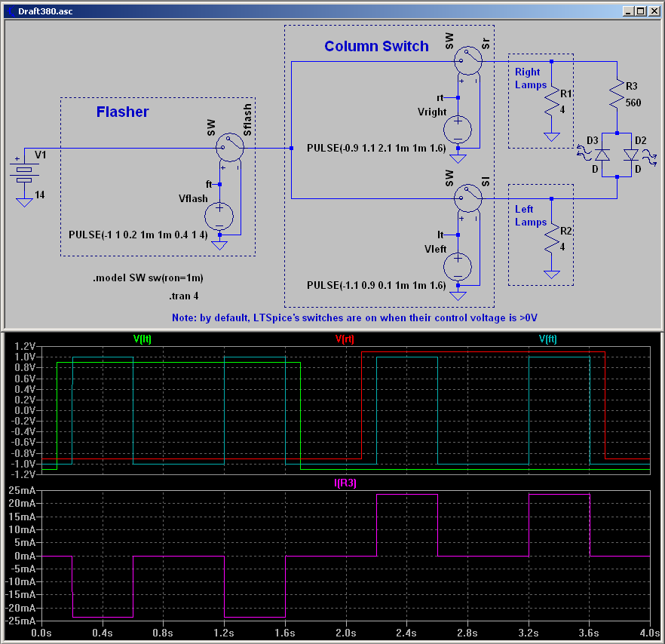The width and height of the screenshot is (665, 644).
Task: Click the R3 resistor symbol
Action: (x=617, y=94)
